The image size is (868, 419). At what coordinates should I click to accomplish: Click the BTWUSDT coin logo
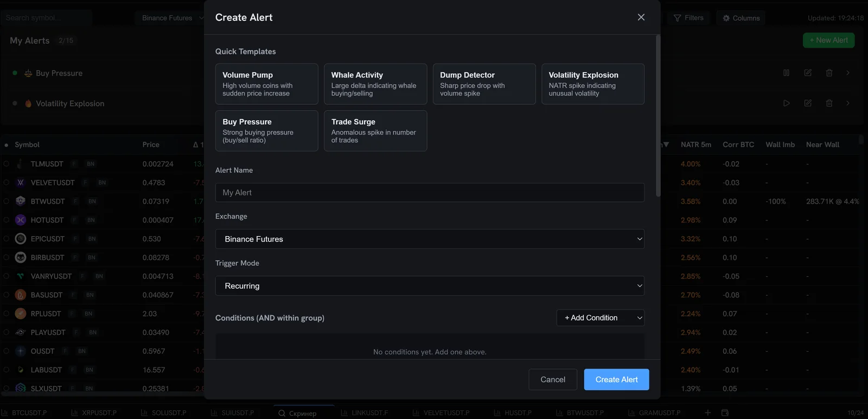coord(21,201)
